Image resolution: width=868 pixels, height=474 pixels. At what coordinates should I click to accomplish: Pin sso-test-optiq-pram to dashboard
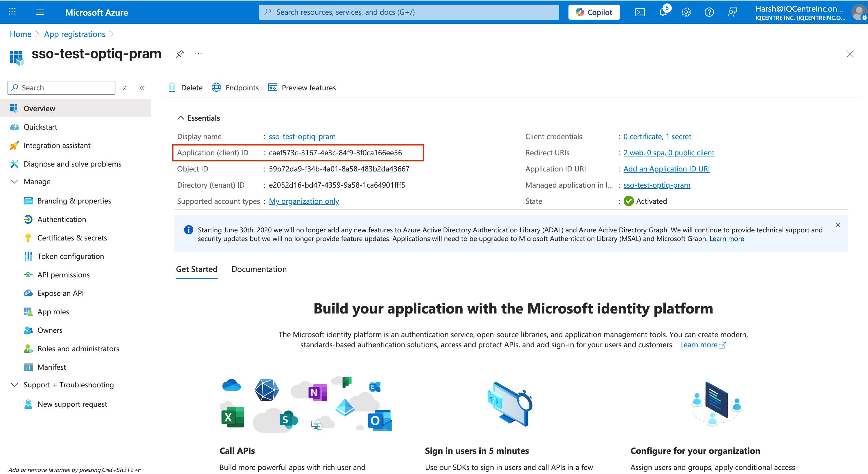point(180,54)
